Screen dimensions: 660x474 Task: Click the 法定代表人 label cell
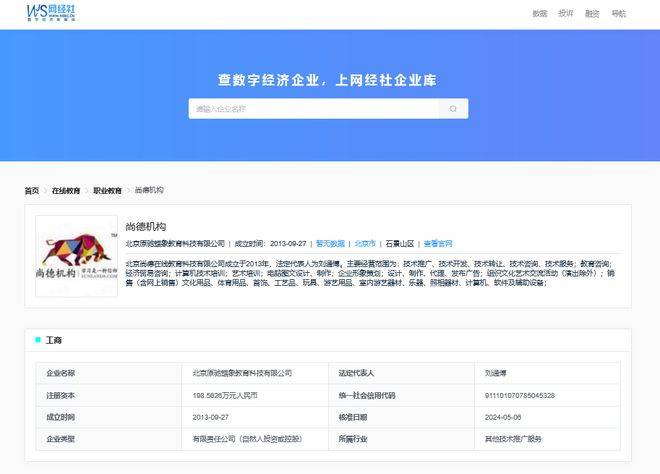401,373
